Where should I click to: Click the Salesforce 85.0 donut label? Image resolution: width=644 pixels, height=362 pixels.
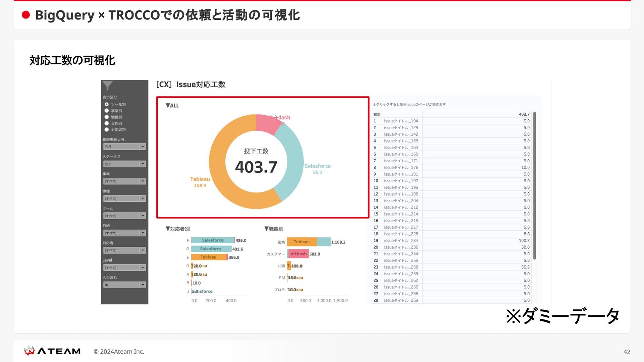pyautogui.click(x=317, y=169)
